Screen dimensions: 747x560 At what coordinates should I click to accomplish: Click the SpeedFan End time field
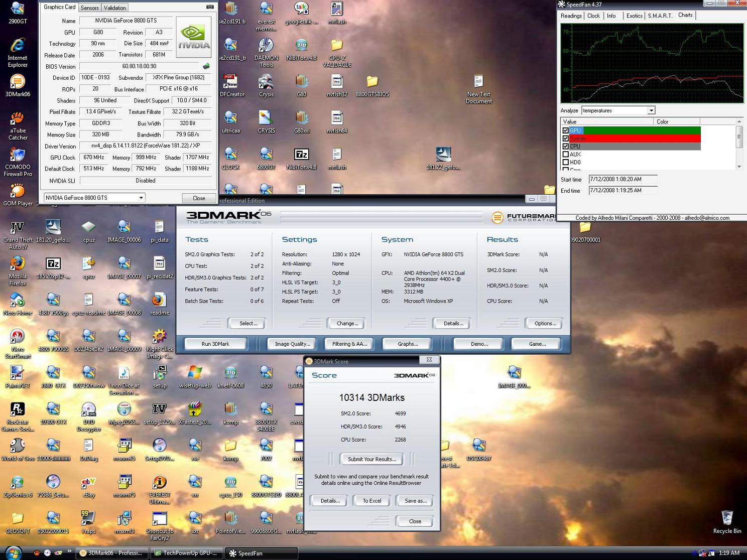(623, 191)
